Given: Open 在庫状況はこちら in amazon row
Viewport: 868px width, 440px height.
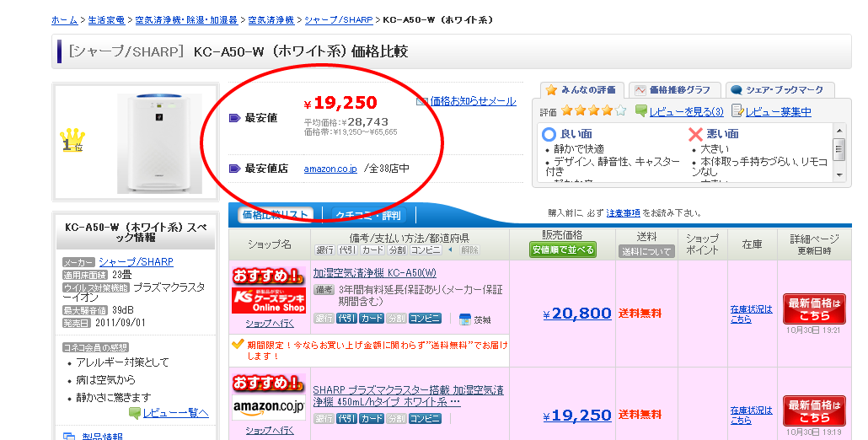Looking at the screenshot, I should [751, 415].
